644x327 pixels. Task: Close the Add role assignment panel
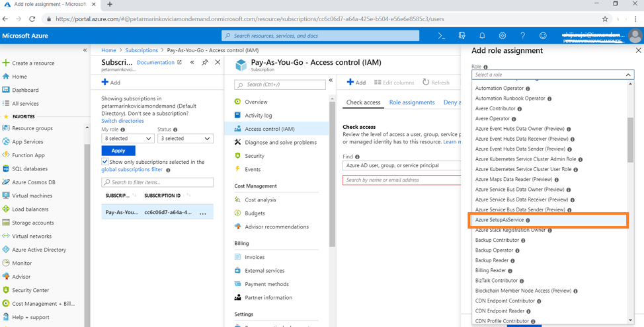[638, 50]
